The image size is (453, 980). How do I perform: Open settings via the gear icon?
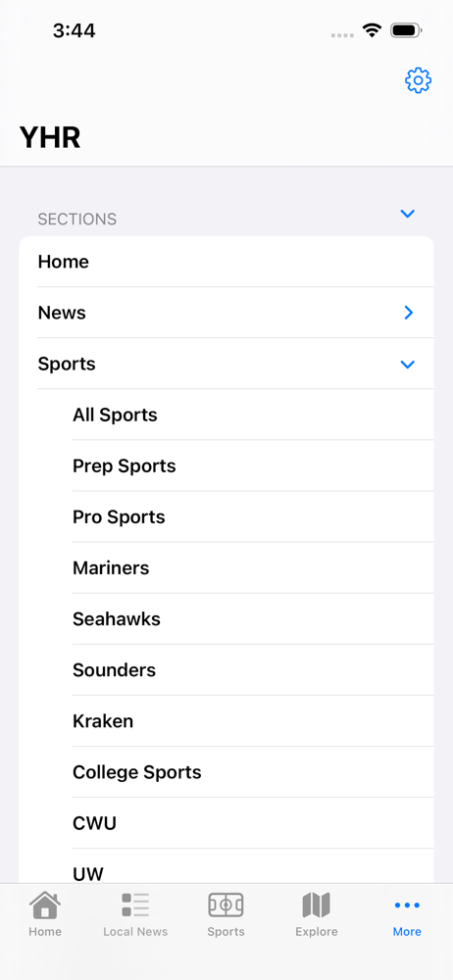pyautogui.click(x=418, y=80)
